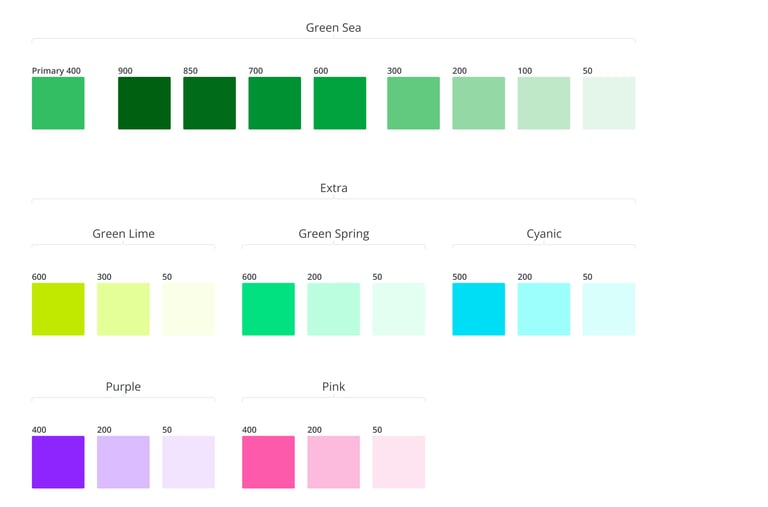Select the Purple 200 swatch
The height and width of the screenshot is (507, 768).
123,462
